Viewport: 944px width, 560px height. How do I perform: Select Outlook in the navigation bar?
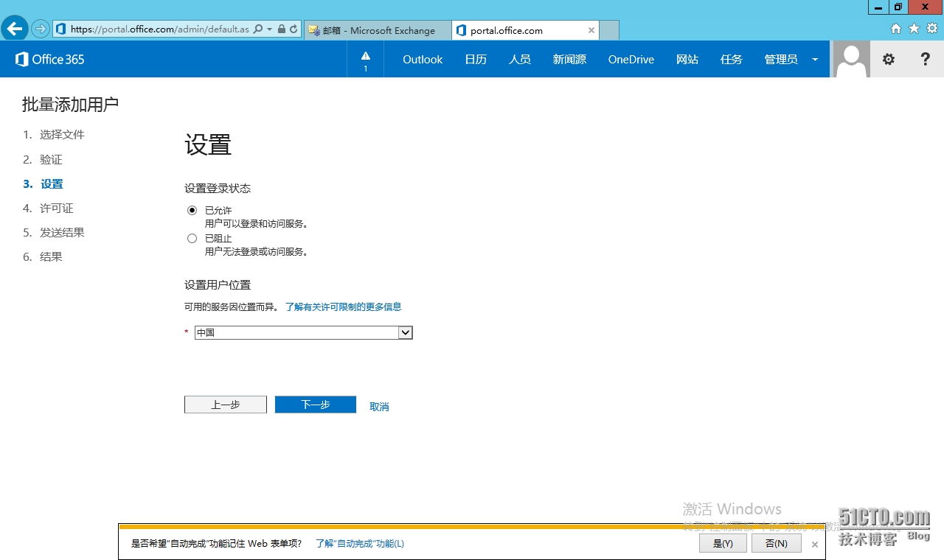click(422, 59)
